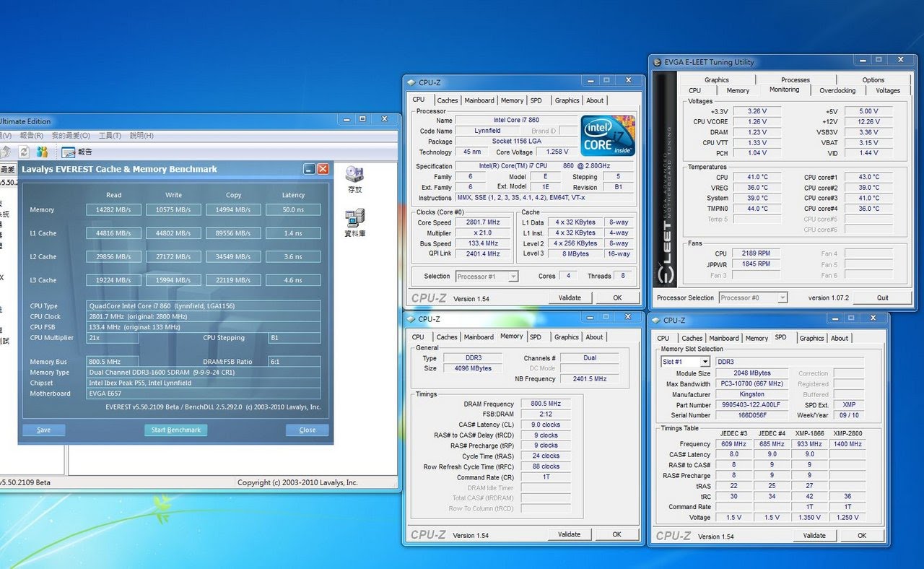Switch to Mainboard tab in the top CPU-Z window
The width and height of the screenshot is (924, 569).
tap(479, 100)
